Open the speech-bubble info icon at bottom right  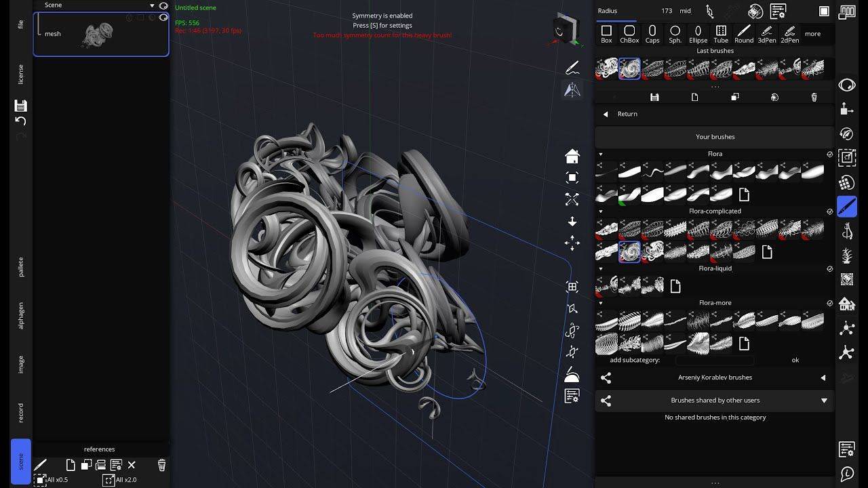click(x=847, y=474)
